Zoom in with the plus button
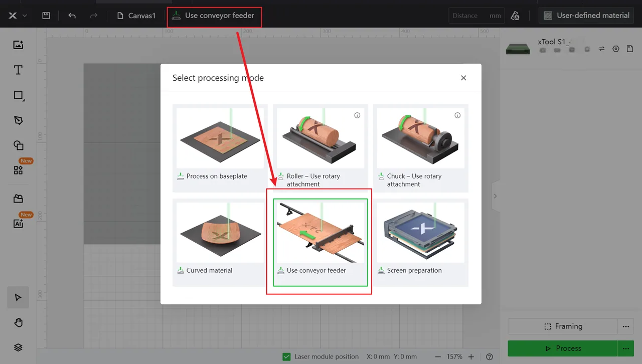 (471, 357)
